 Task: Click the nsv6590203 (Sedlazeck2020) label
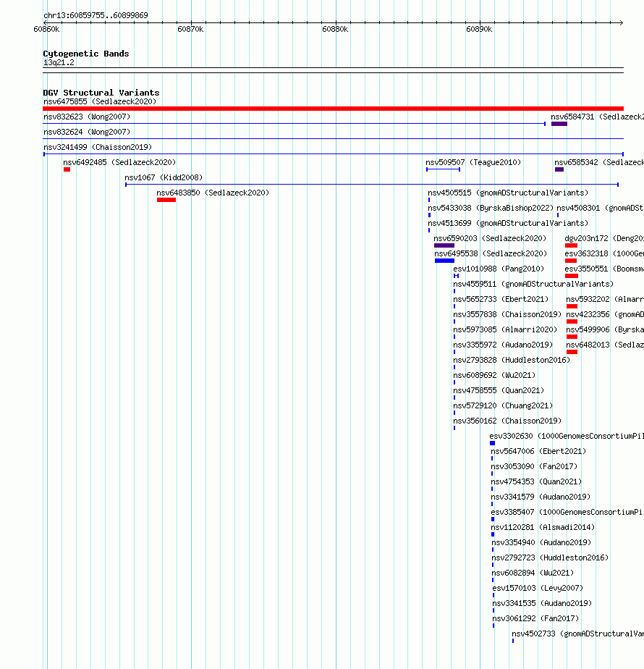point(490,238)
